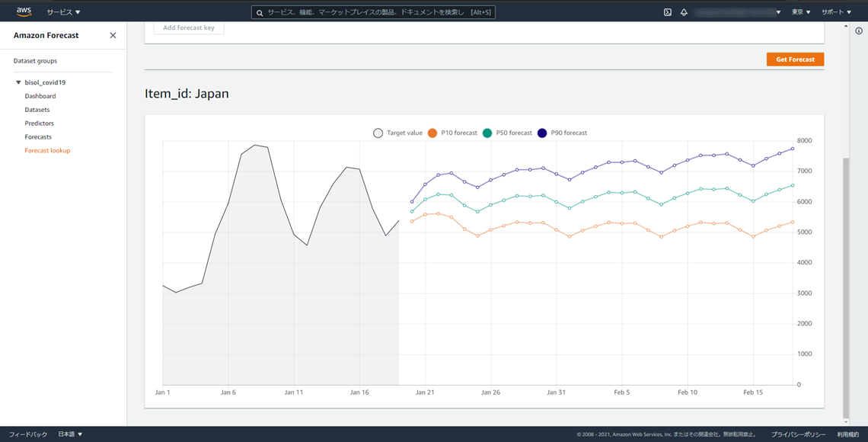Image resolution: width=868 pixels, height=442 pixels.
Task: Collapse the bisol_covid19 dataset group
Action: point(18,82)
